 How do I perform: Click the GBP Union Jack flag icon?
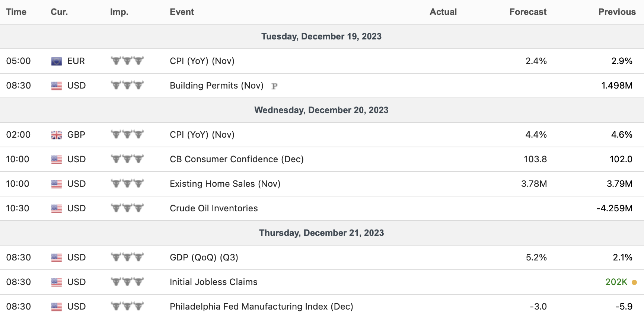(x=56, y=135)
